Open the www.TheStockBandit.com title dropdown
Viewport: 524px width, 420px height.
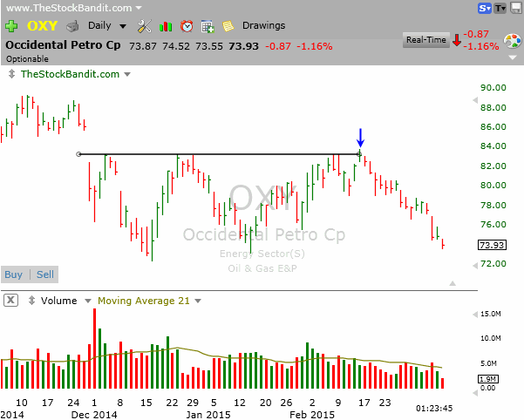point(139,8)
